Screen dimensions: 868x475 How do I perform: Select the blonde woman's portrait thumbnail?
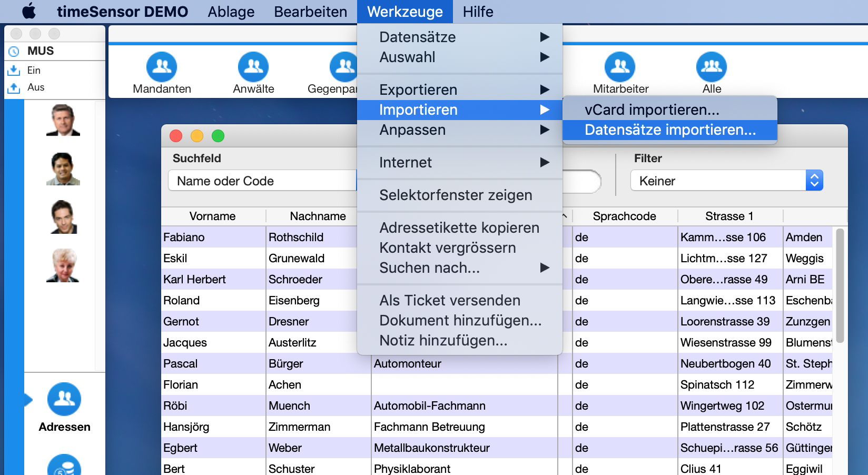coord(63,265)
